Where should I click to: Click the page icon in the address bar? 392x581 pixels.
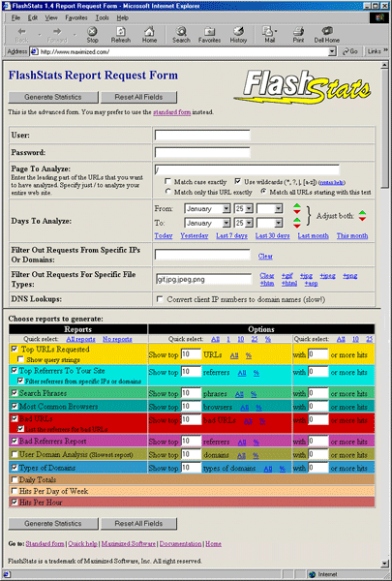coord(35,52)
